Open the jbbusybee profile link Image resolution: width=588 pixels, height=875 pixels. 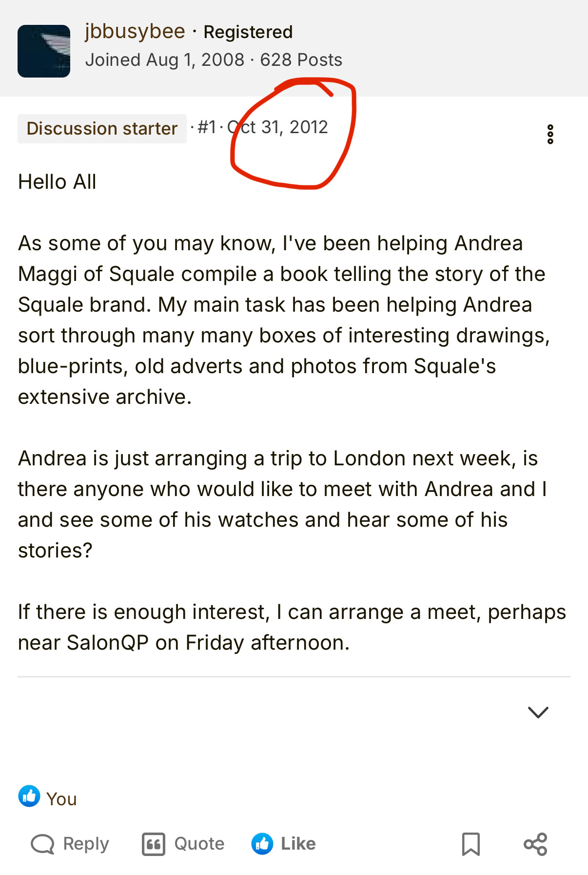[x=135, y=31]
